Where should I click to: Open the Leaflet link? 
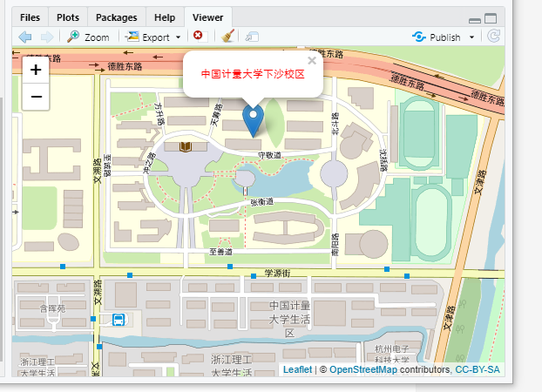click(x=297, y=369)
